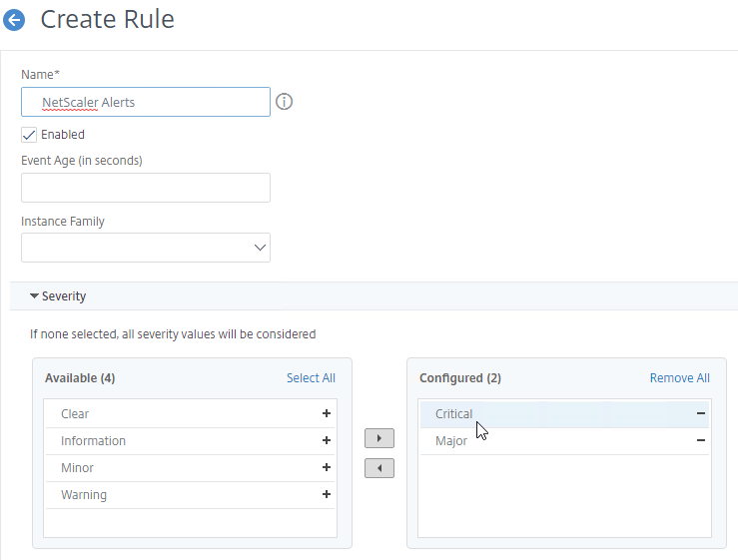The image size is (738, 560).
Task: Uncheck the Enabled checkbox
Action: pyautogui.click(x=29, y=135)
